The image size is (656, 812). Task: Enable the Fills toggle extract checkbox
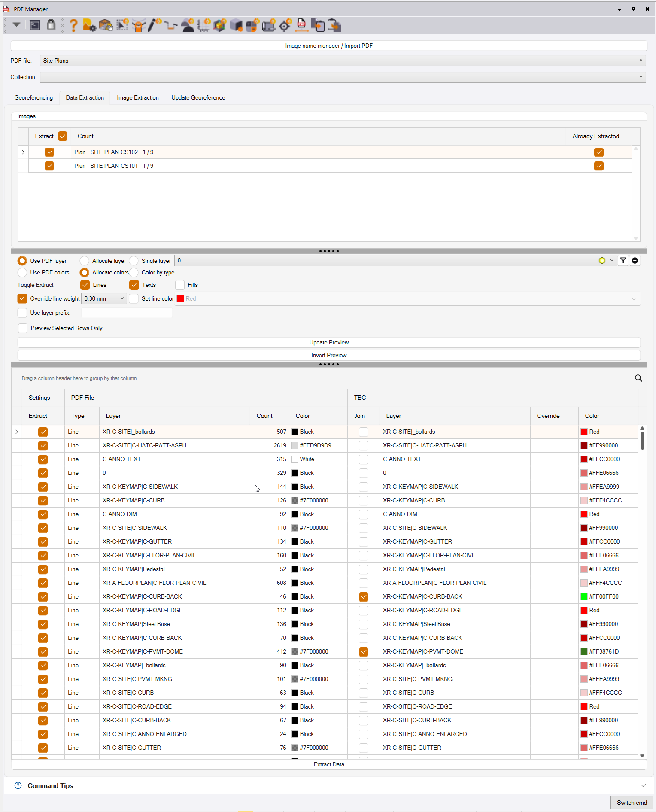coord(180,285)
